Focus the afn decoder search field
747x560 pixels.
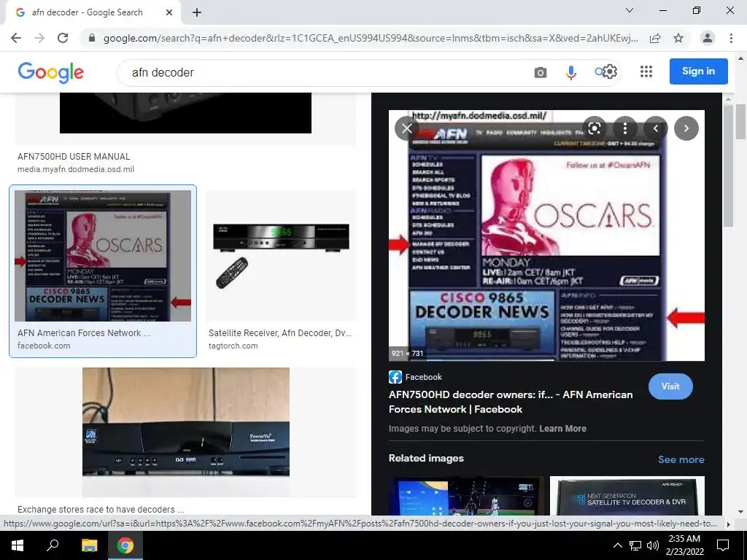[324, 72]
